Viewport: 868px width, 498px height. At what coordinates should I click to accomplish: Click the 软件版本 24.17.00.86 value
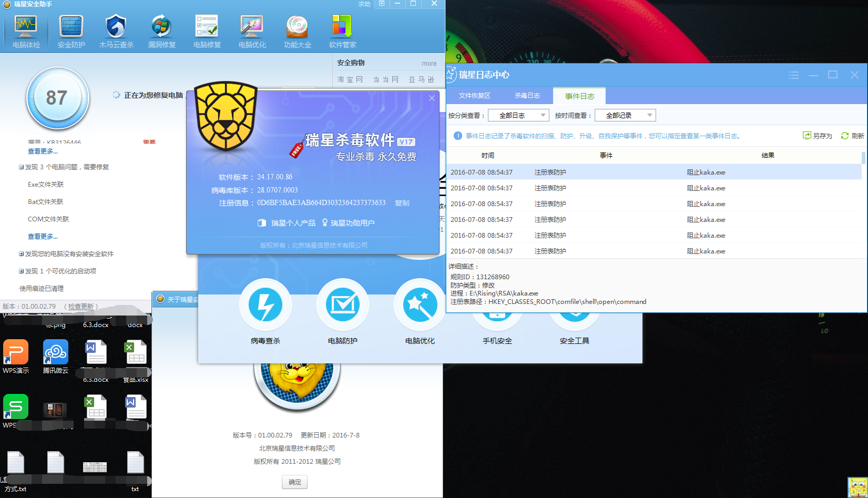point(274,177)
